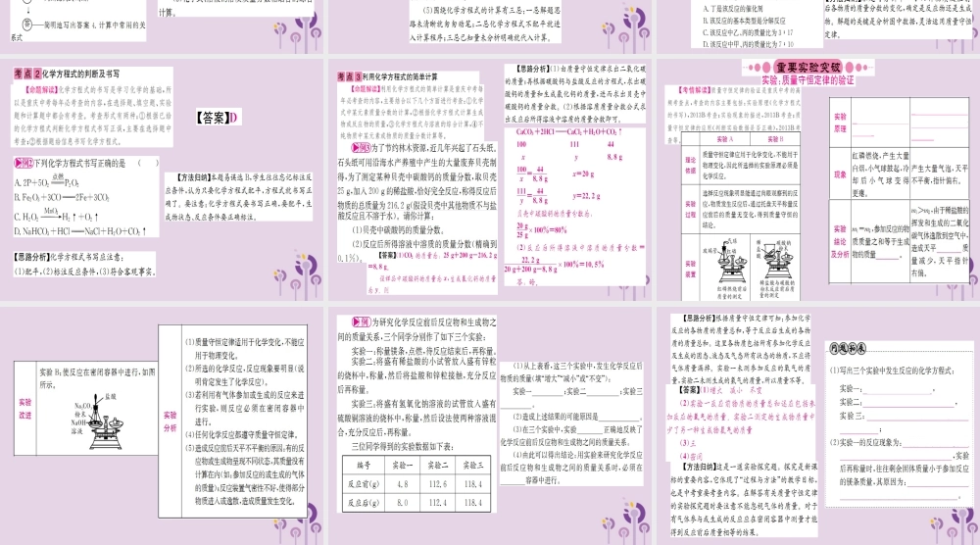The height and width of the screenshot is (545, 980).
Task: Select the 【方法归纳】 text box on the 考点2 slide
Action: 238,197
